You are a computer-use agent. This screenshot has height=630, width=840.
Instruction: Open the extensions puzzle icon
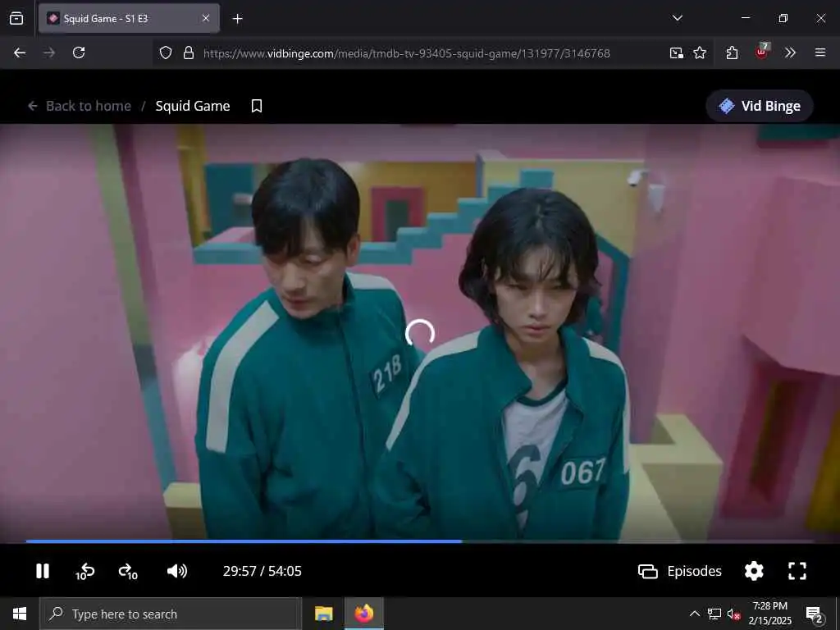click(732, 52)
